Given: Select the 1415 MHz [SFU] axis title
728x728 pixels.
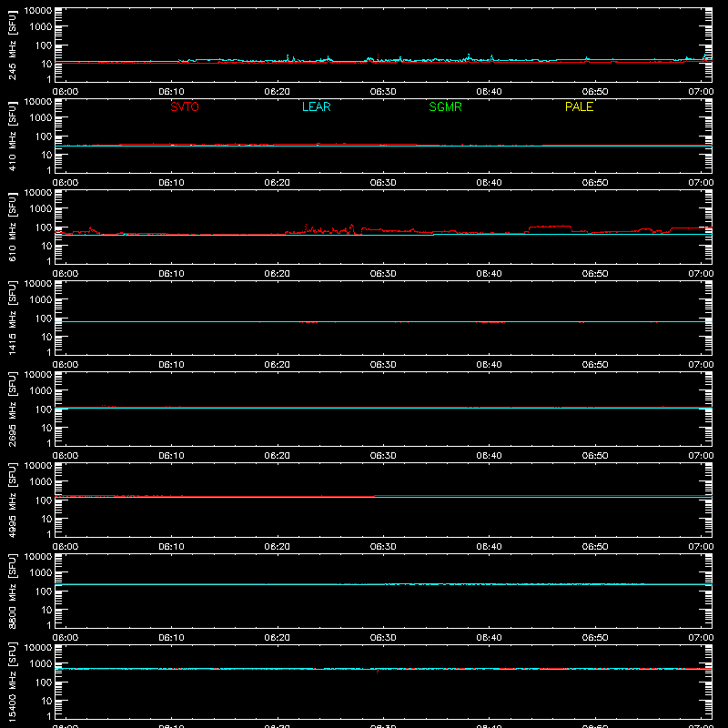Looking at the screenshot, I should (x=12, y=318).
